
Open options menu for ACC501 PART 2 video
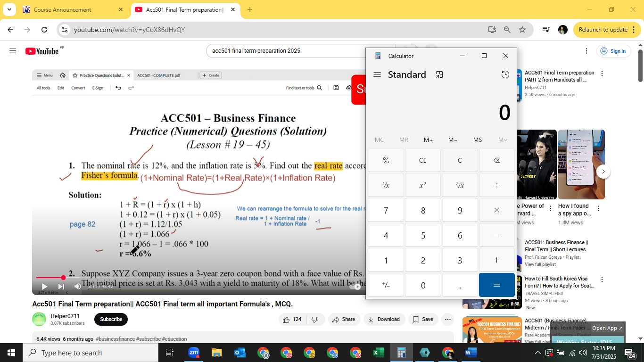coord(602,74)
